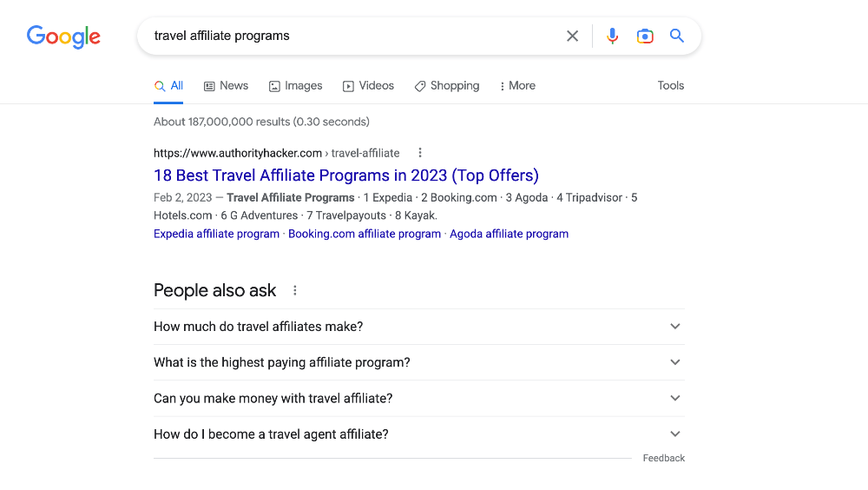
Task: Switch to the News tab
Action: tap(226, 86)
